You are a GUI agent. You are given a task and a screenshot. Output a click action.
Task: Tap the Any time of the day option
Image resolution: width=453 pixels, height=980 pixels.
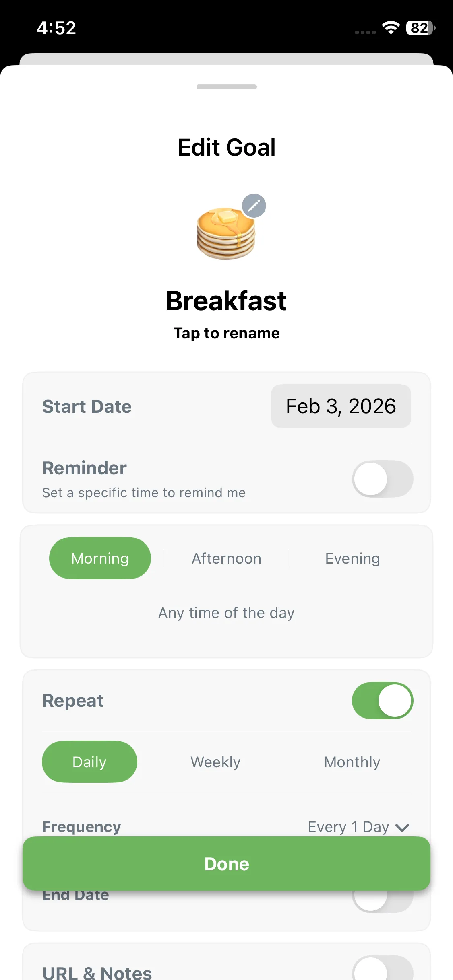coord(226,613)
